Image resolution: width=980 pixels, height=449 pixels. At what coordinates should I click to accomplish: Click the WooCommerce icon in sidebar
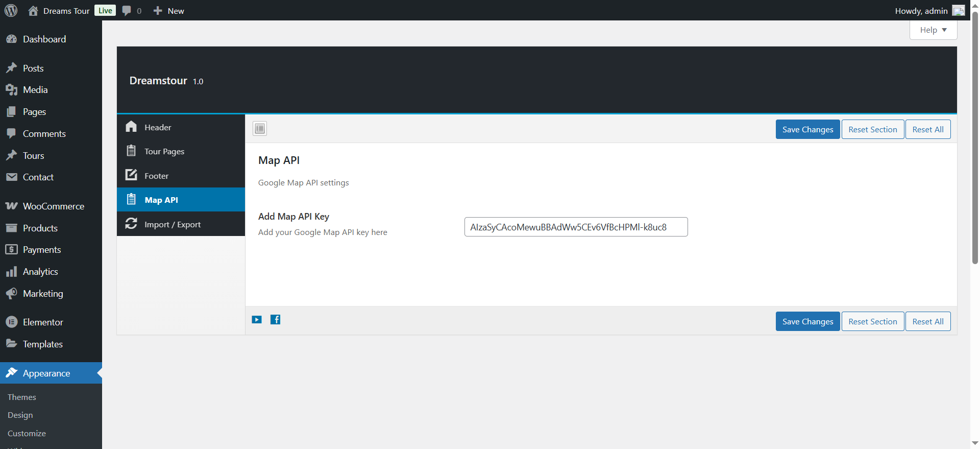point(11,206)
